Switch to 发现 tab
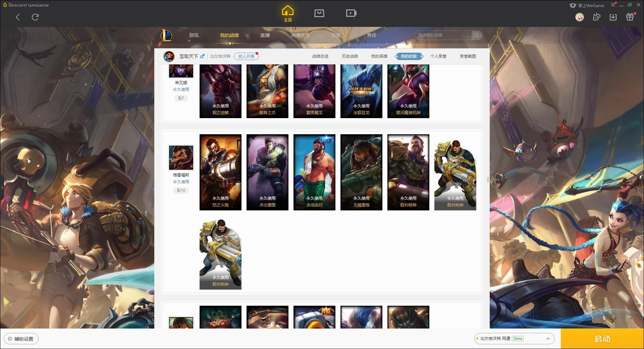Viewport: 644px width, 349px height. click(336, 35)
